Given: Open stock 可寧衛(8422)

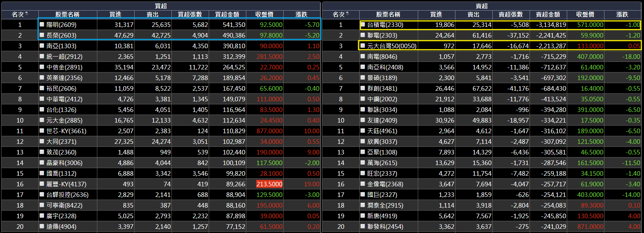Looking at the screenshot, I should click(x=64, y=205).
